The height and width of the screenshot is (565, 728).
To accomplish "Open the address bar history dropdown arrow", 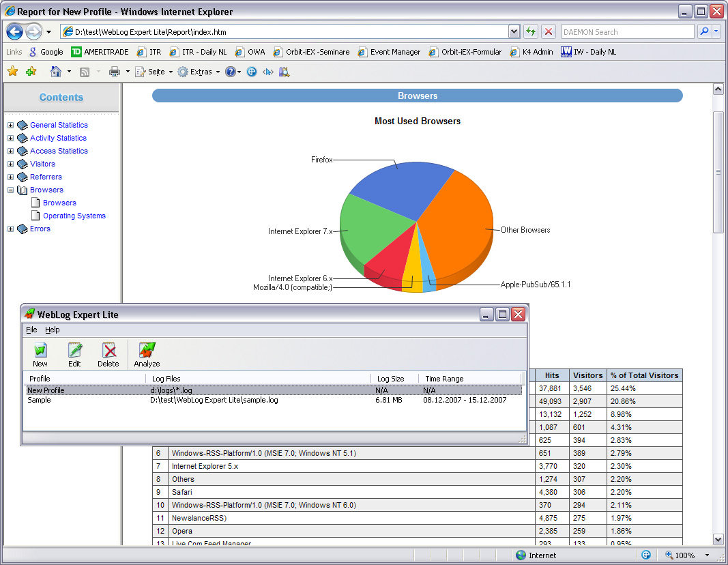I will 514,31.
